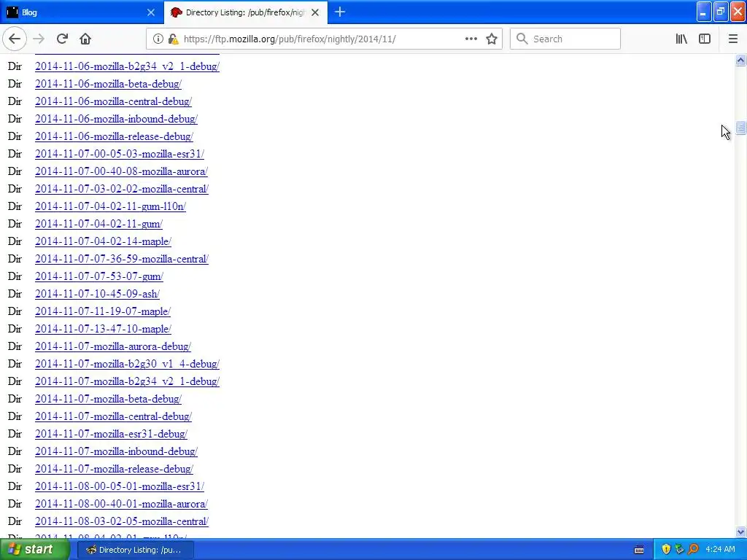Open the on-screen keyboard tray icon
The image size is (747, 560).
click(x=639, y=550)
